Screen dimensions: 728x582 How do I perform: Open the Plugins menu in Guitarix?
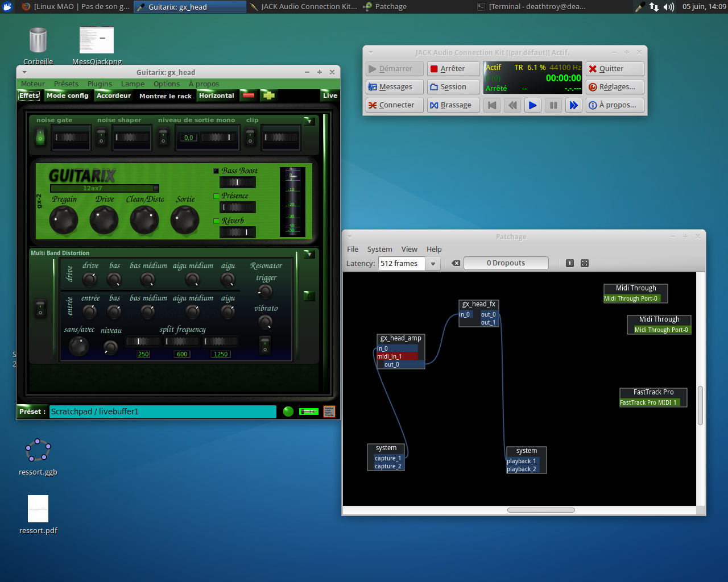coord(100,84)
